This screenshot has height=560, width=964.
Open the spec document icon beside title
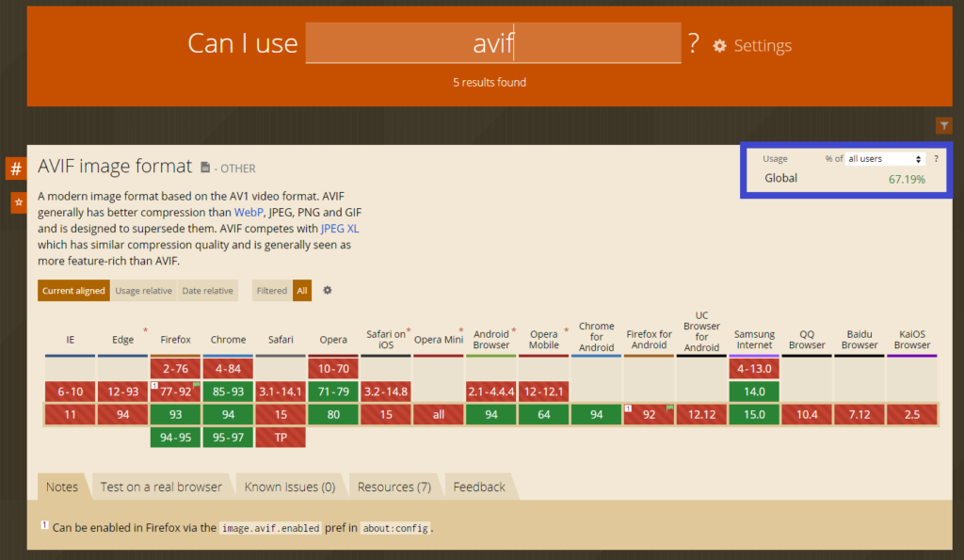pyautogui.click(x=205, y=168)
